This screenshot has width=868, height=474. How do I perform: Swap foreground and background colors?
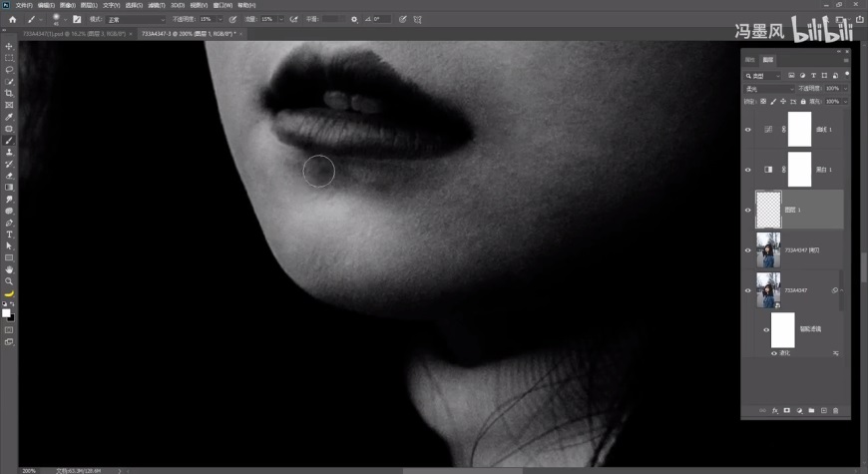(12, 304)
